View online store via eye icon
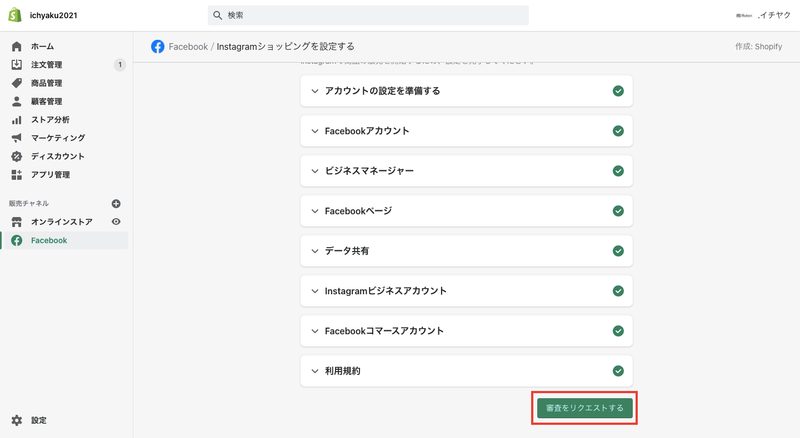 pyautogui.click(x=116, y=222)
